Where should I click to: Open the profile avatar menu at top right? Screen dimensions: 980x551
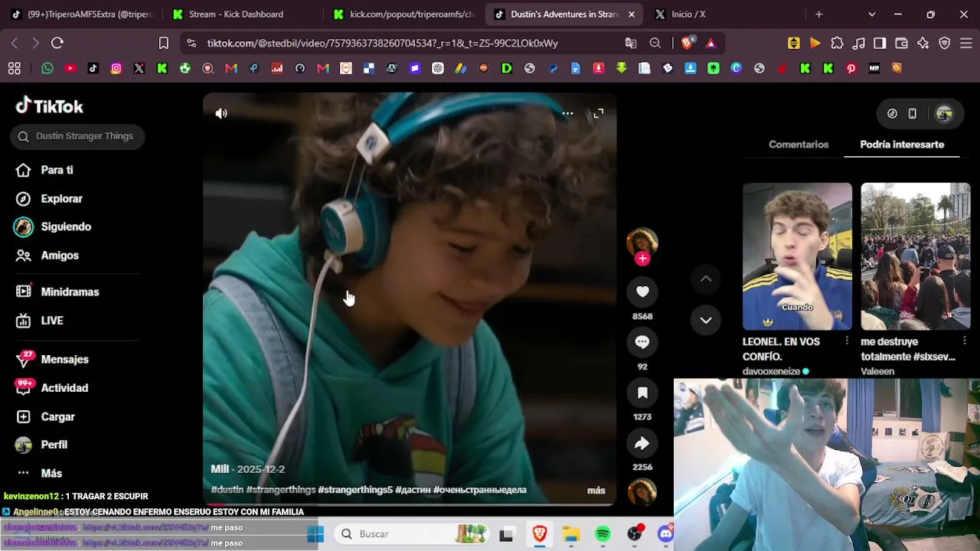(944, 114)
